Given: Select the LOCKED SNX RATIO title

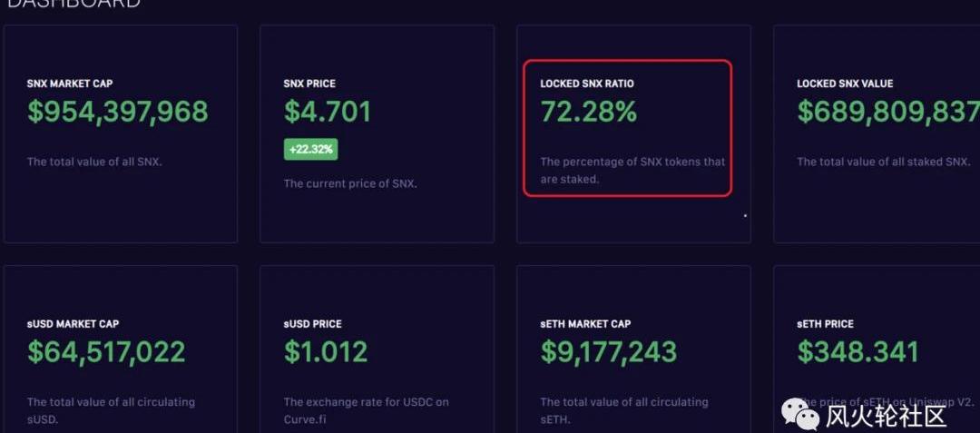Looking at the screenshot, I should click(587, 84).
